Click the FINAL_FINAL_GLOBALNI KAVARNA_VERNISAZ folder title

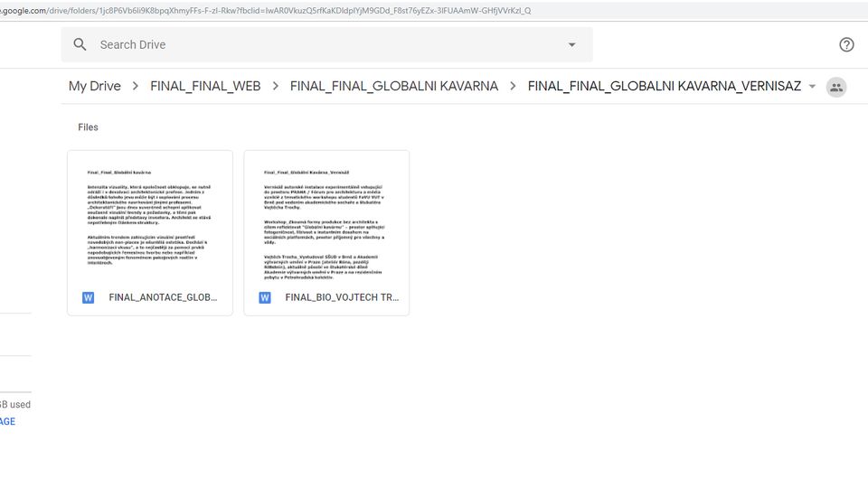click(x=664, y=86)
